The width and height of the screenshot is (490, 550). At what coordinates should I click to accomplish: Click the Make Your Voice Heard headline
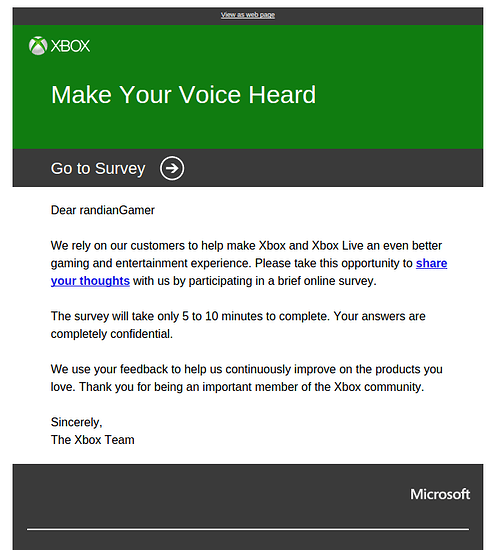[x=183, y=95]
